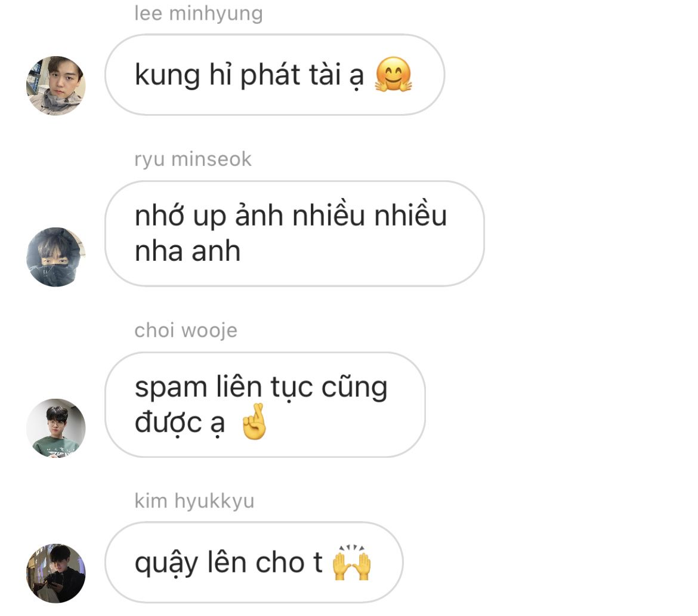
Task: Tap ryu minseok's avatar photo
Action: [x=56, y=257]
